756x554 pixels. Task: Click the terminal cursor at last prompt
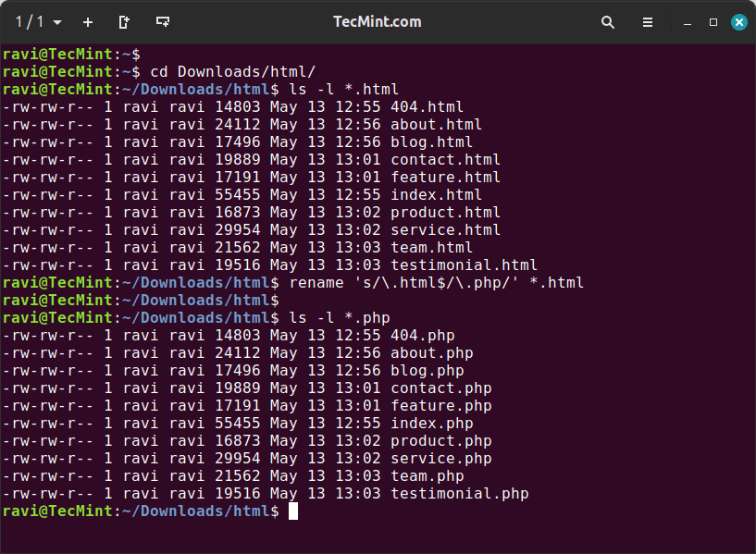click(x=293, y=511)
